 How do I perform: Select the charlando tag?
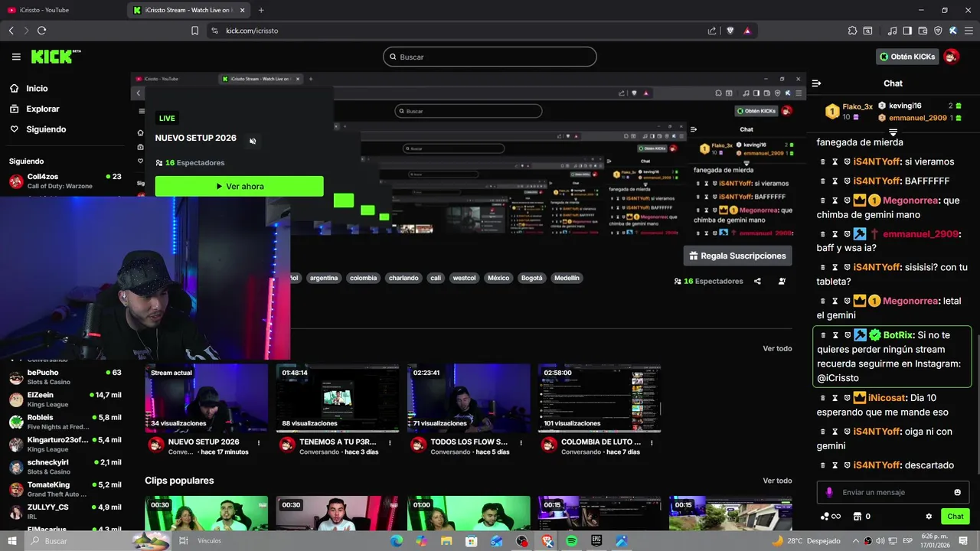click(x=403, y=278)
